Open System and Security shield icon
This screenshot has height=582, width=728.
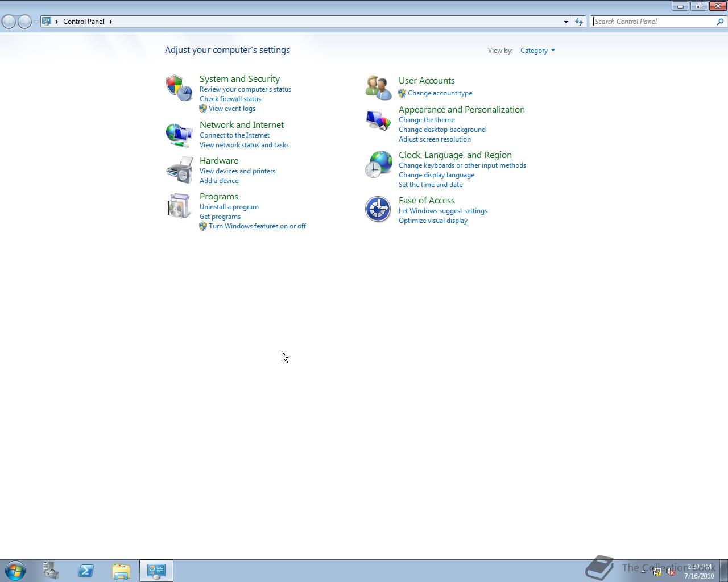click(179, 88)
